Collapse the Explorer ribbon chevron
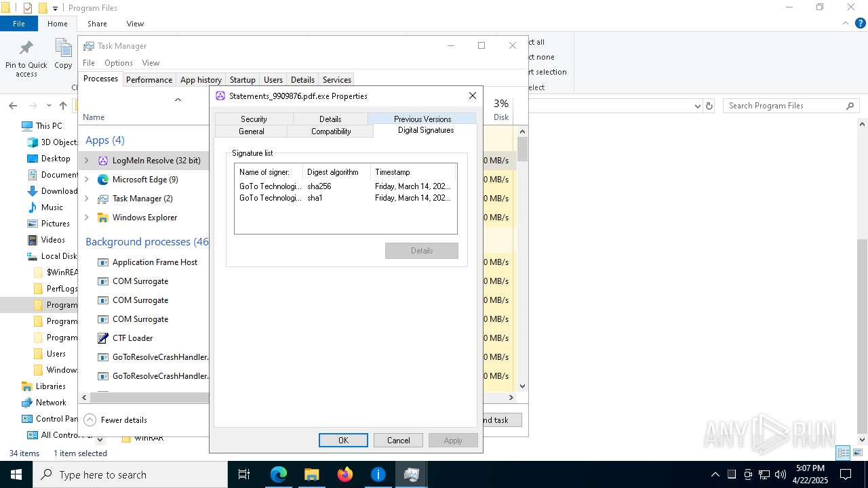Screen dimensions: 868x488 (x=845, y=23)
